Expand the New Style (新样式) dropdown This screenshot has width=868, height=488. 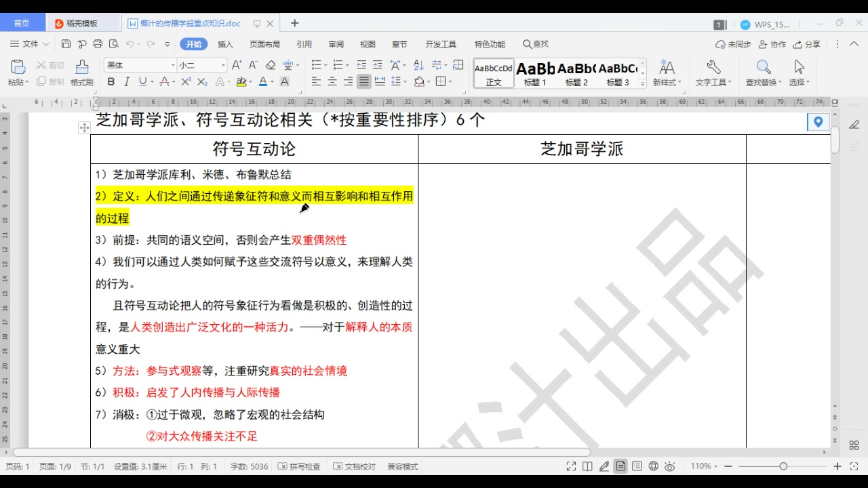[x=667, y=83]
